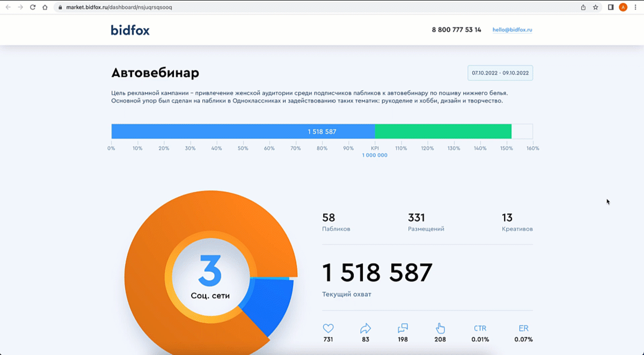Open the Chrome three-dot menu
This screenshot has height=355, width=644.
636,8
